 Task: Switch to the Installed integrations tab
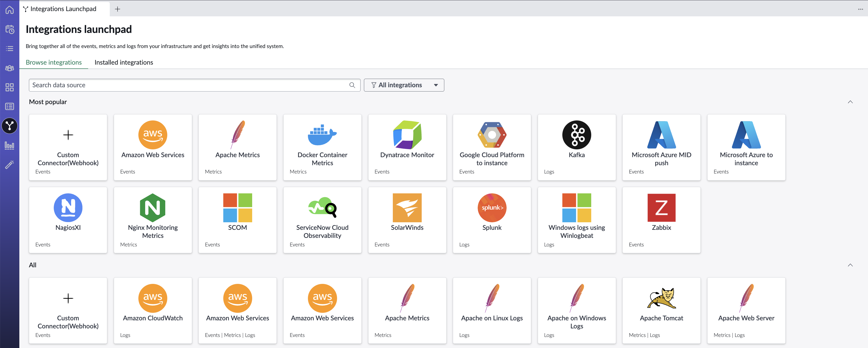[x=124, y=62]
